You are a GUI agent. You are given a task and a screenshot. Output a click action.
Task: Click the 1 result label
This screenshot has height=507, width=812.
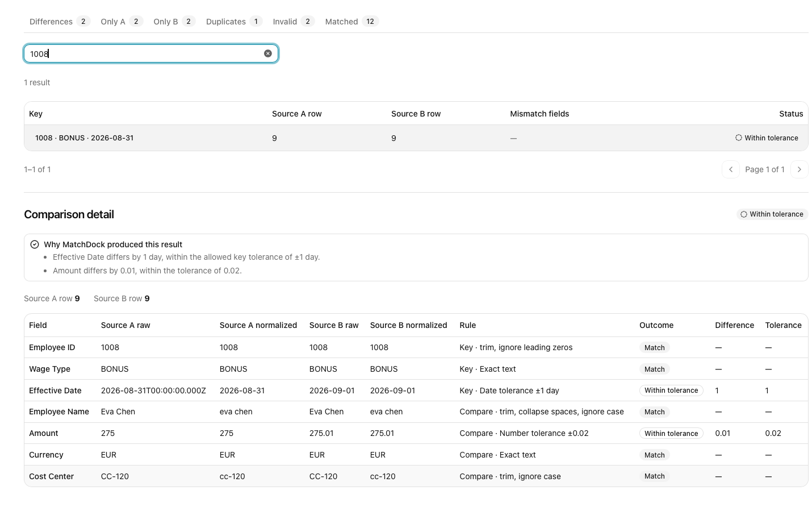point(37,82)
